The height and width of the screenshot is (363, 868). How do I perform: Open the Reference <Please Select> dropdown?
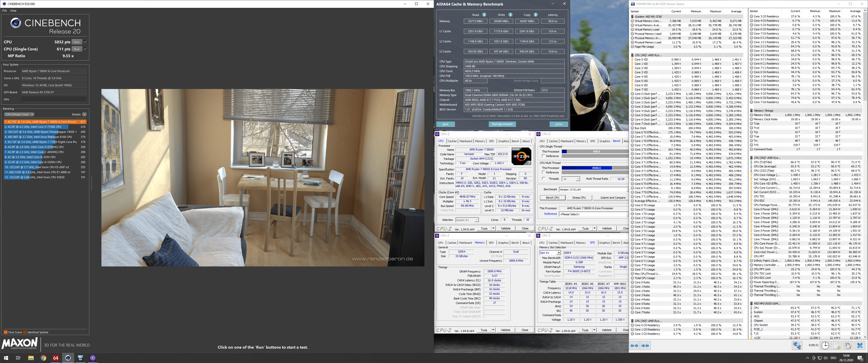(x=594, y=214)
